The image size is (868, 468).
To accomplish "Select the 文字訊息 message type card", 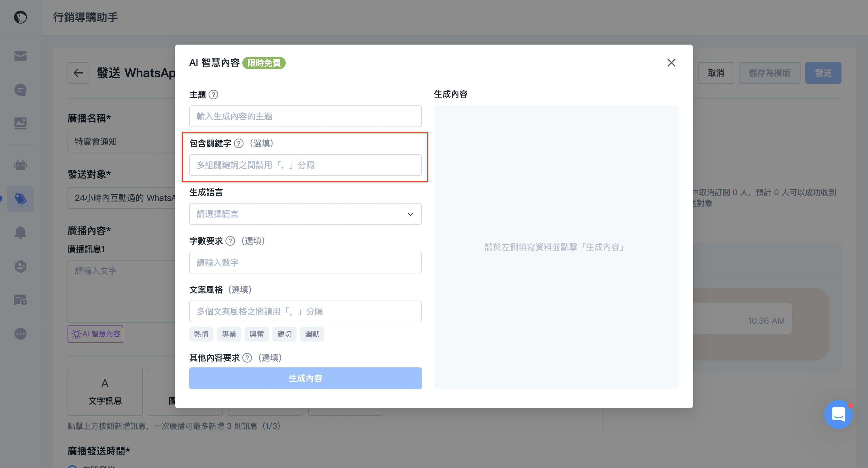I will pyautogui.click(x=105, y=392).
